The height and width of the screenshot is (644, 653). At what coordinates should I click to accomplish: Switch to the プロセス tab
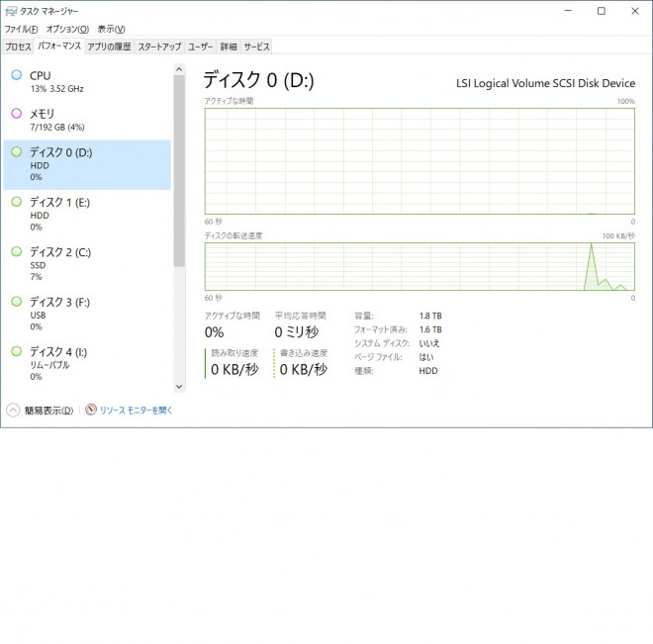point(18,46)
